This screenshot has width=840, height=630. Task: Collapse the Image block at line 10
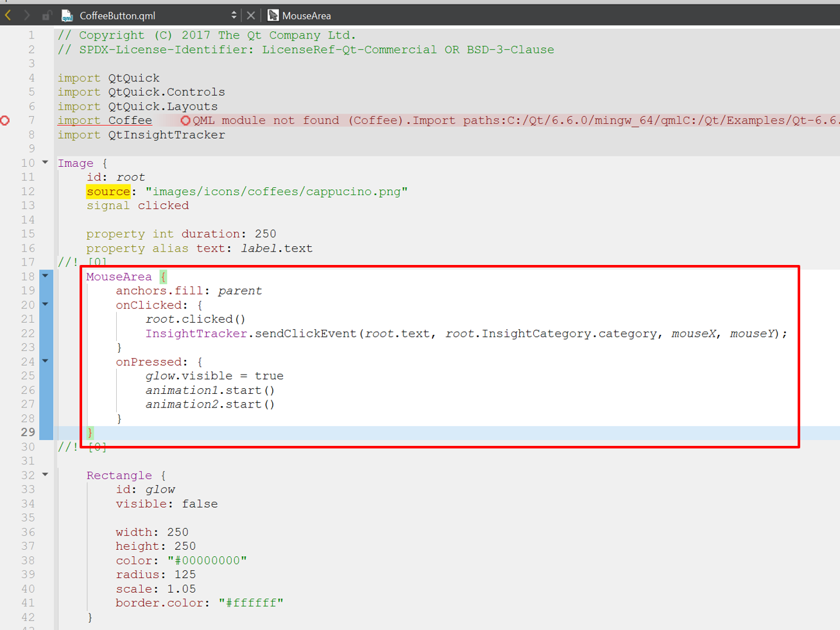coord(46,163)
